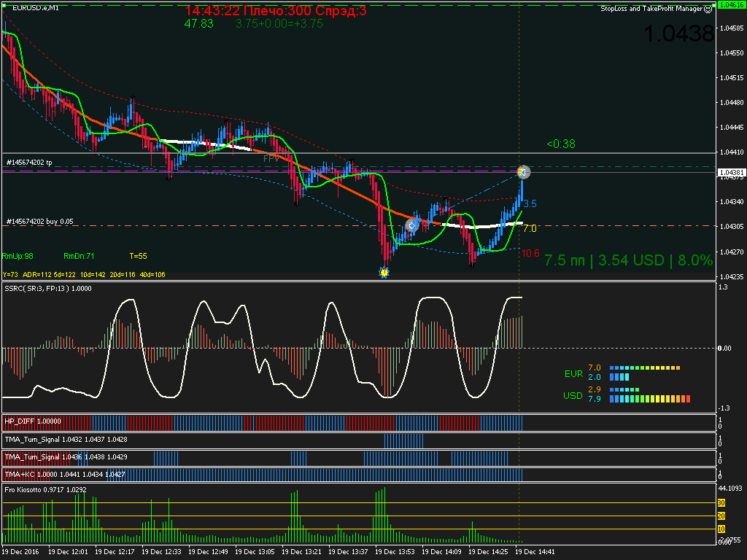
Task: Click the yellow 30 level tag
Action: click(721, 503)
